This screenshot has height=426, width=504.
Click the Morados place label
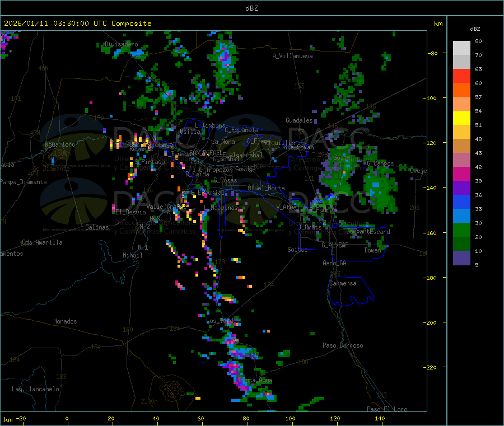(65, 321)
